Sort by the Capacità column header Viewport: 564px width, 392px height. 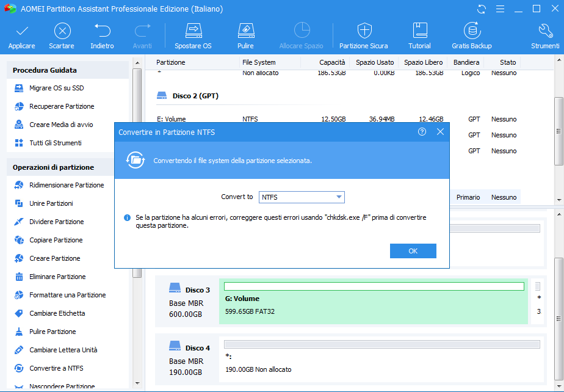click(332, 62)
